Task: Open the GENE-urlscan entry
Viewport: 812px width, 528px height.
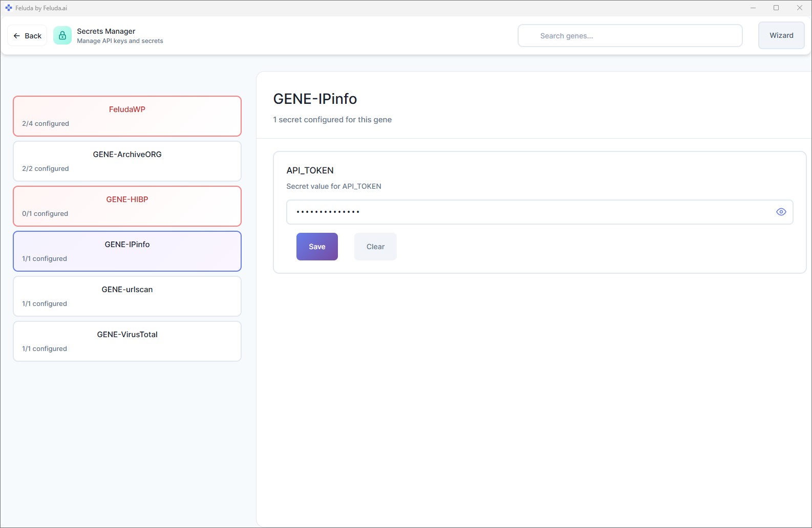Action: [x=127, y=296]
